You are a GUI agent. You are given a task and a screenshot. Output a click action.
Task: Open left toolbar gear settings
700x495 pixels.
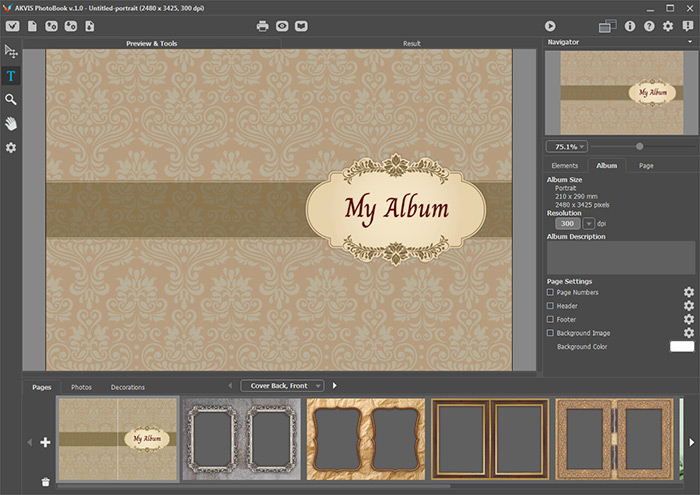(x=11, y=148)
